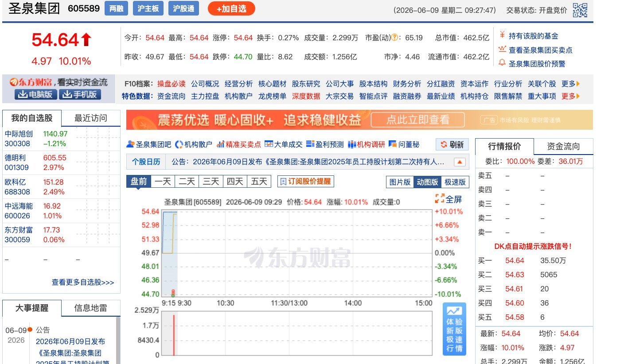This screenshot has width=624, height=364.
Task: Open 深度数据 link
Action: [x=306, y=96]
